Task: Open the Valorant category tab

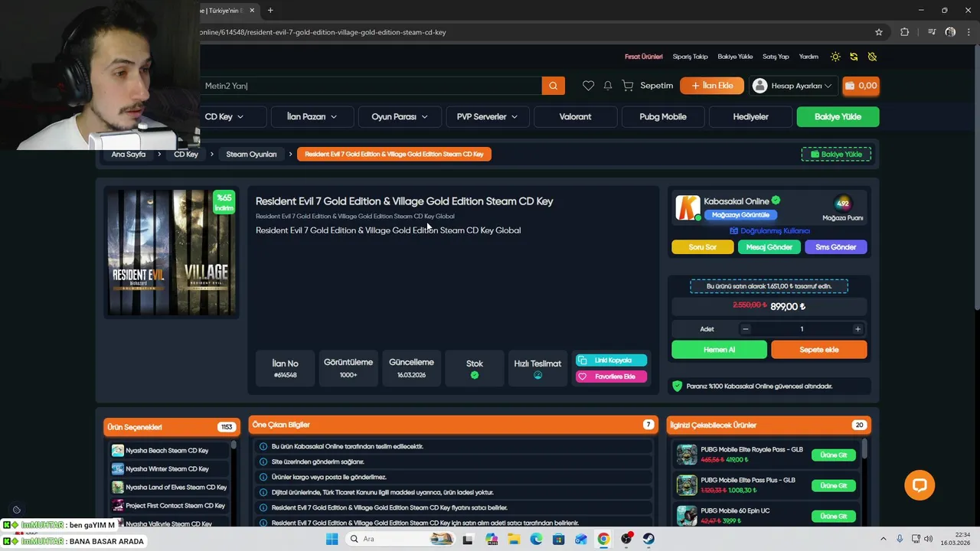Action: coord(575,117)
